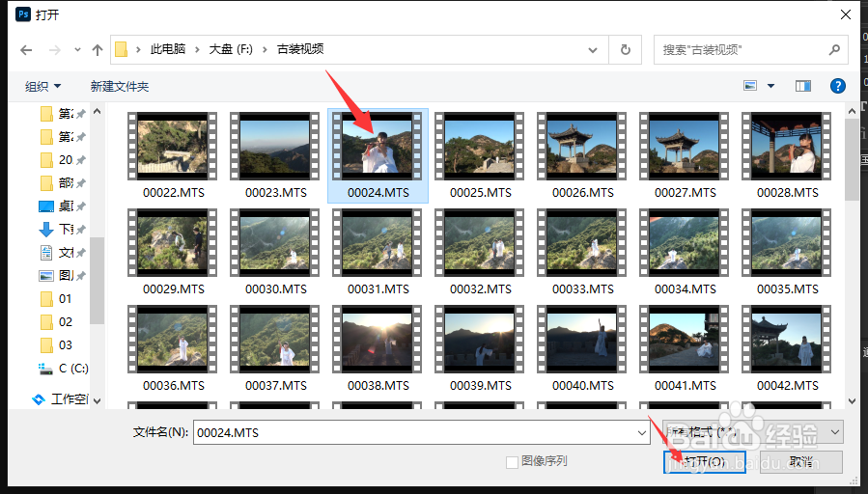Open folder 01 in the sidebar
The image size is (868, 494).
[56, 299]
